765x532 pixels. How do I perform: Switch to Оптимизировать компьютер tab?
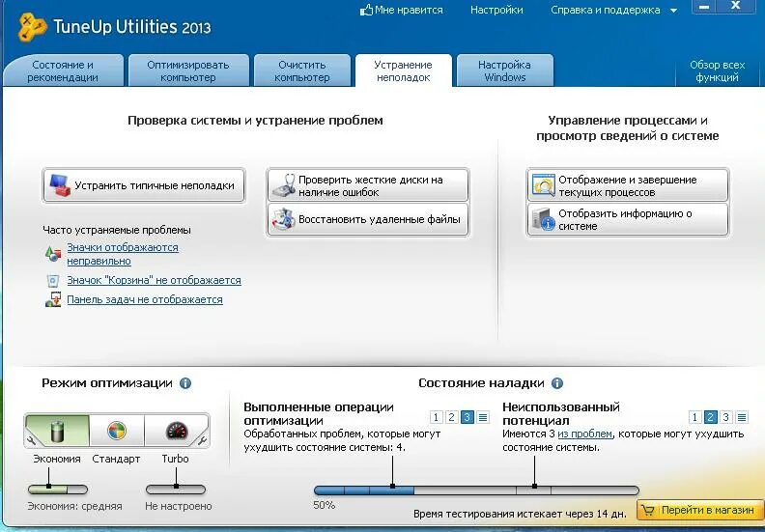(188, 71)
